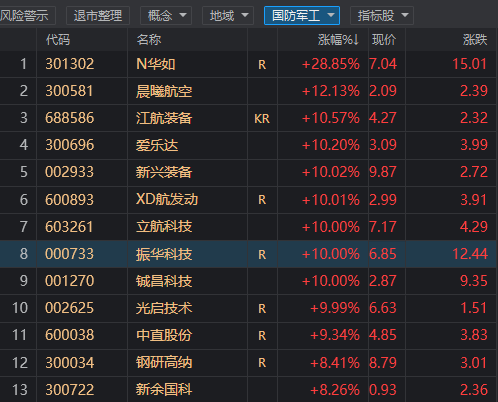Image resolution: width=498 pixels, height=402 pixels.
Task: Select stock code 688586
Action: point(70,118)
